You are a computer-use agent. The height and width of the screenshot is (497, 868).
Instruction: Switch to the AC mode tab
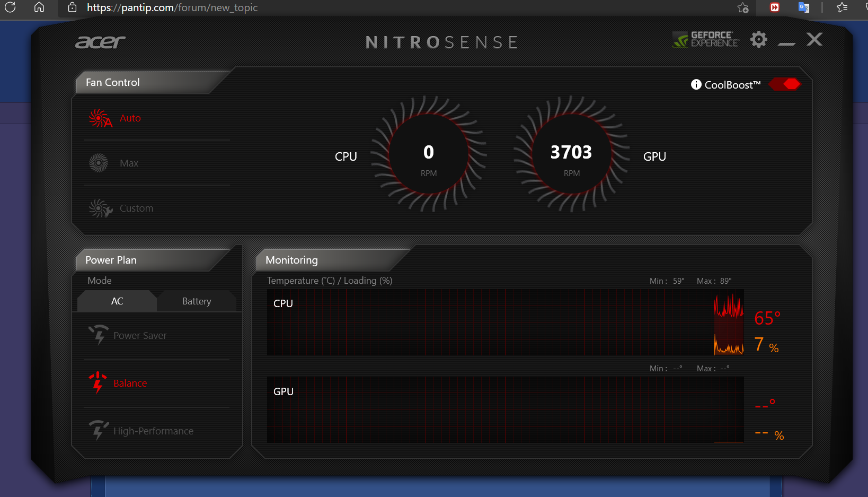tap(117, 301)
